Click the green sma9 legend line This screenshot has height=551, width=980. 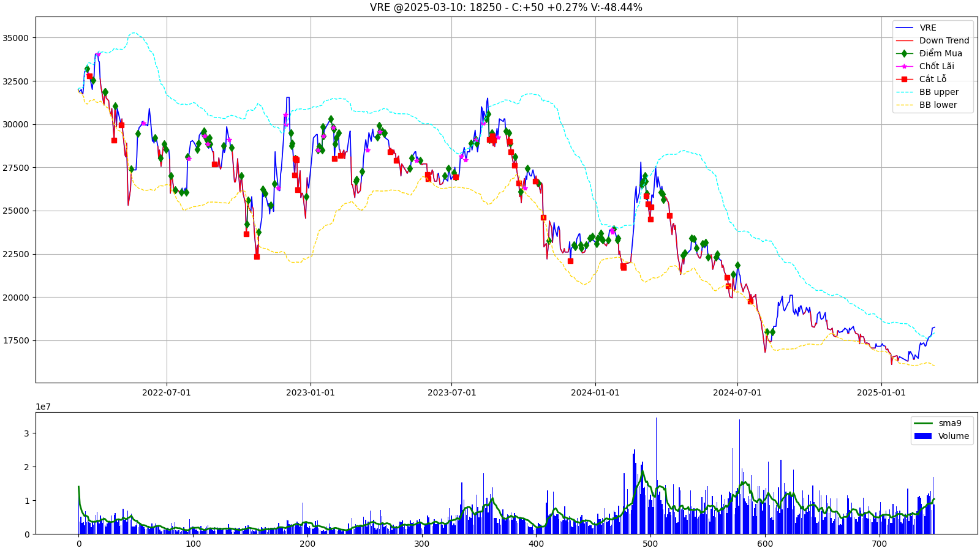coord(922,423)
